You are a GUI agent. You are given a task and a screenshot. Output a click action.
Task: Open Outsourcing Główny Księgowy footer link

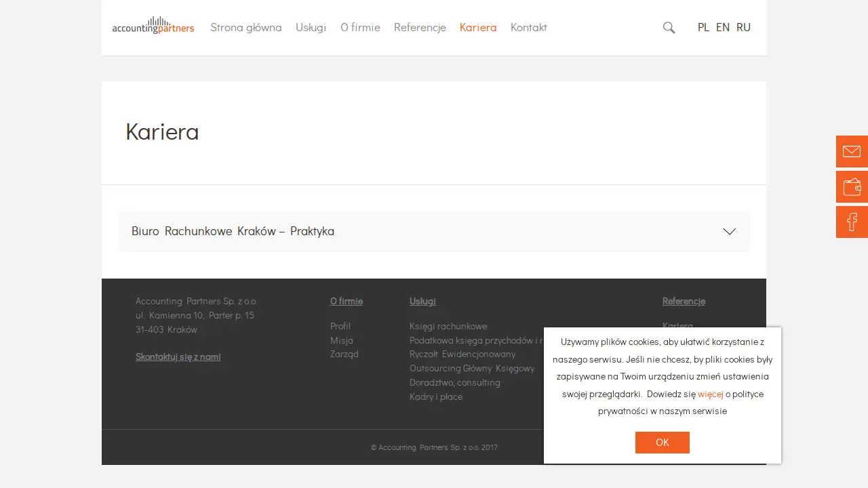[x=472, y=368]
